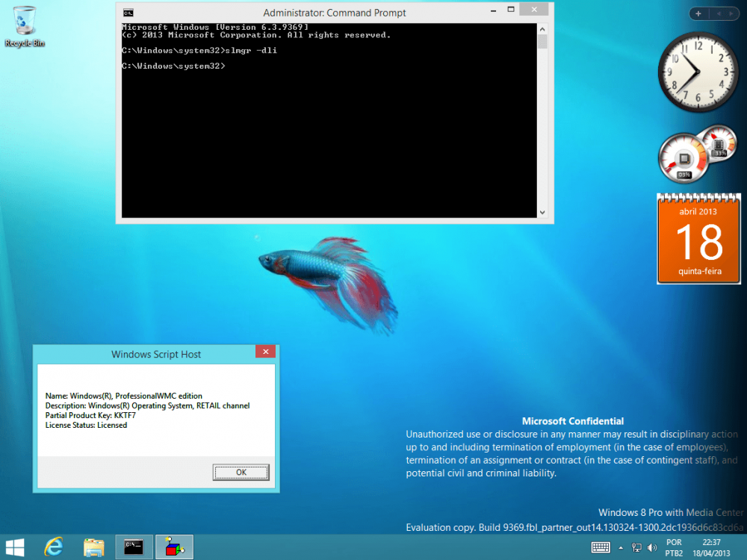
Task: Open the taskbar clock showing 22:37
Action: click(x=711, y=547)
